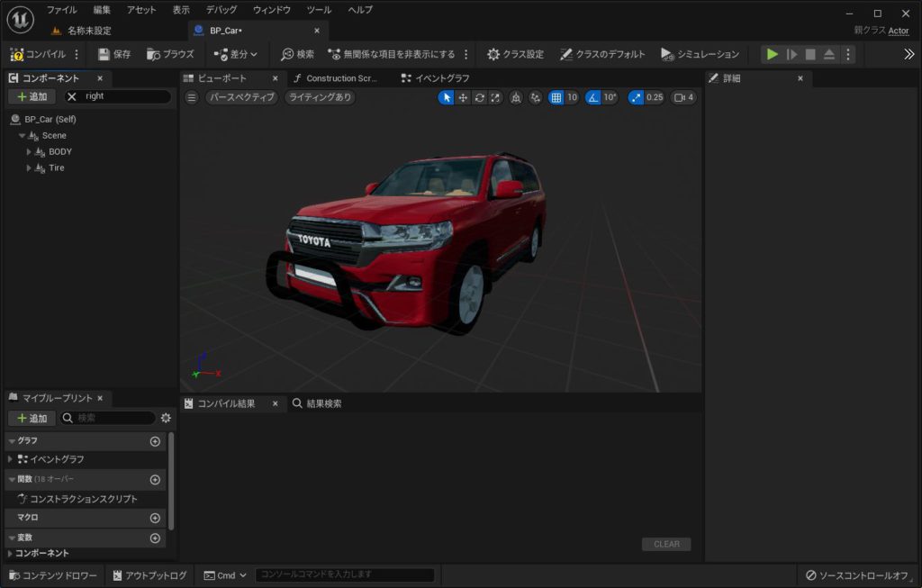Add a new graph with plus icon
This screenshot has width=922, height=588.
[155, 441]
